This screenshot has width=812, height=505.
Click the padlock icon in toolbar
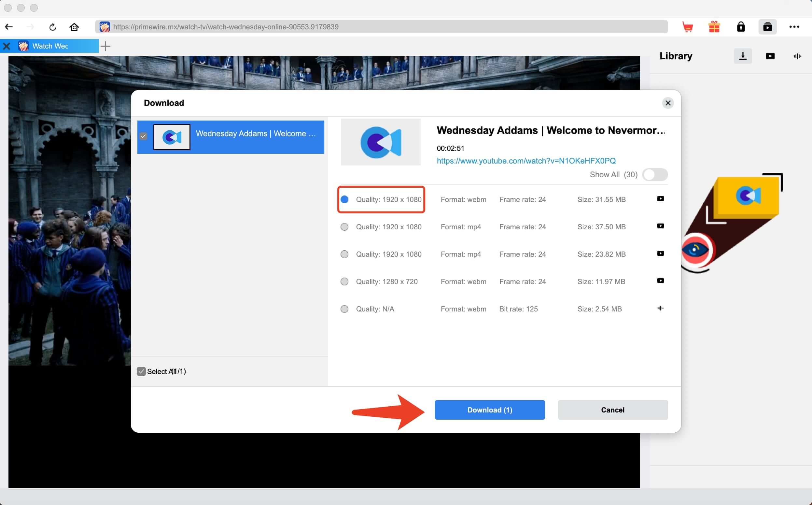tap(741, 27)
